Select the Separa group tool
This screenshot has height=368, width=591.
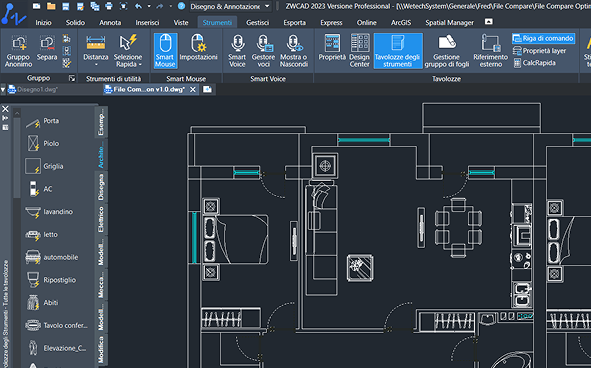(x=47, y=48)
